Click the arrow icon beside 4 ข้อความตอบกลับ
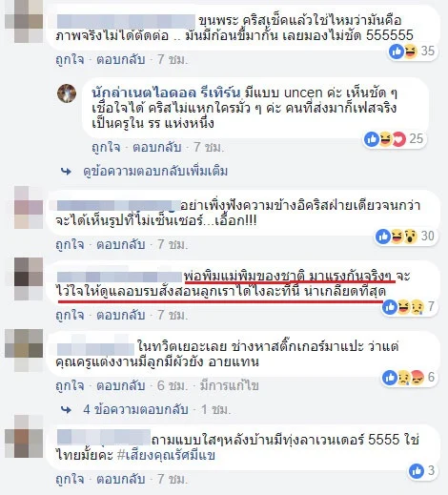Screen dimensions: 448x495 (x=66, y=410)
